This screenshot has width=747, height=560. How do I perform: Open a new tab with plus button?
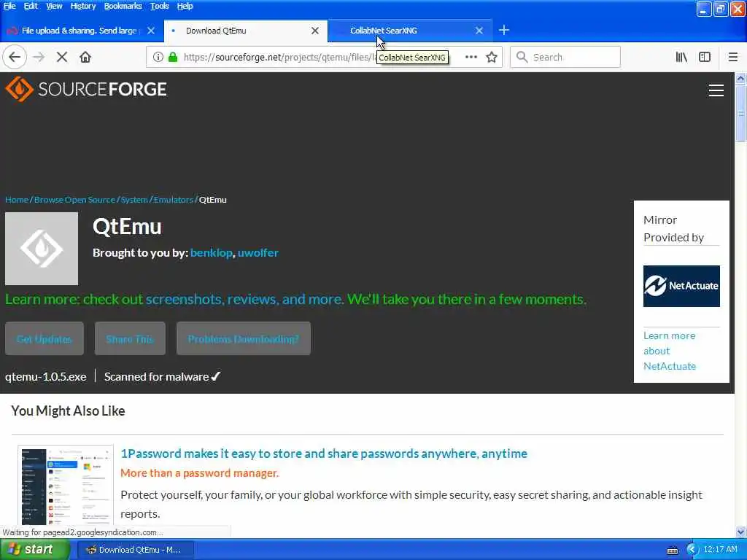[503, 31]
